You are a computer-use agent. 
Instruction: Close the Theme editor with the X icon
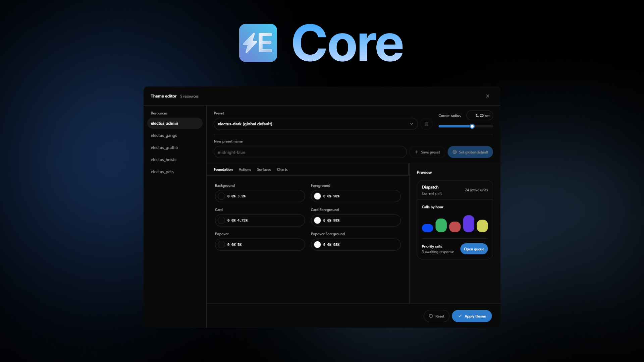(488, 96)
